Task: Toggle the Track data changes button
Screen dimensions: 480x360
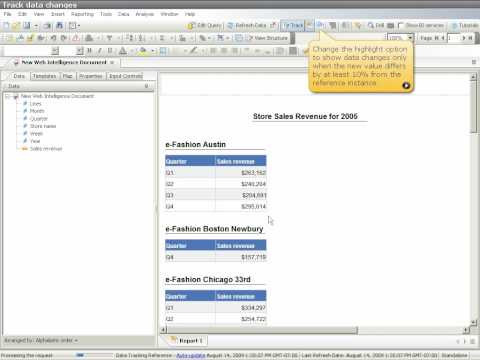Action: (293, 25)
